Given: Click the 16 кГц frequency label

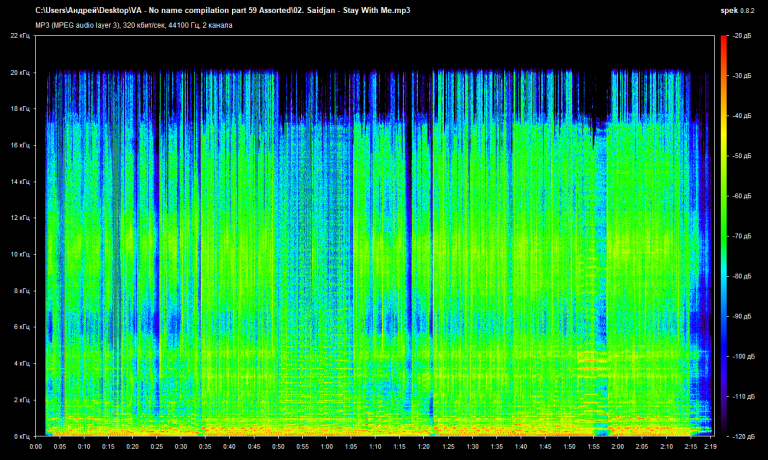Looking at the screenshot, I should click(21, 145).
